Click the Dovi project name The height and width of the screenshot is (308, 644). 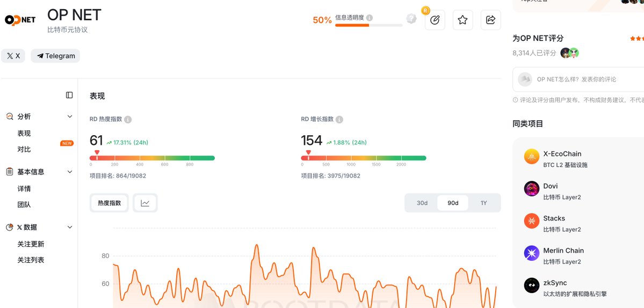(551, 186)
